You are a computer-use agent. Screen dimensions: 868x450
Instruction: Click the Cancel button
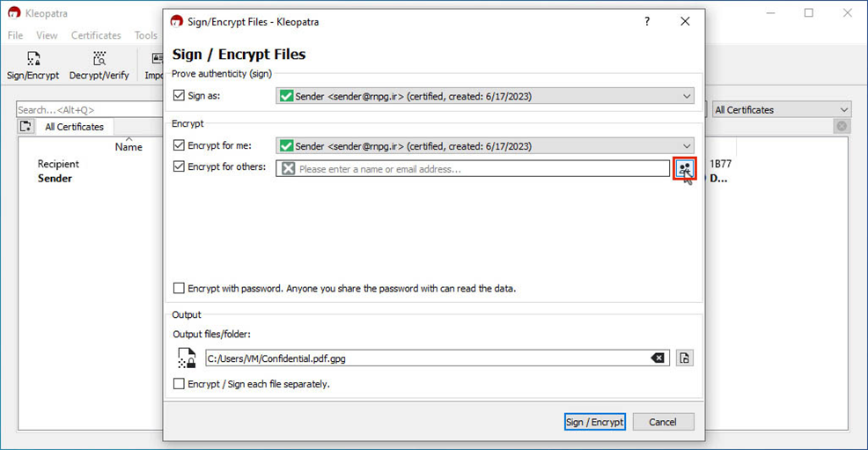click(663, 422)
